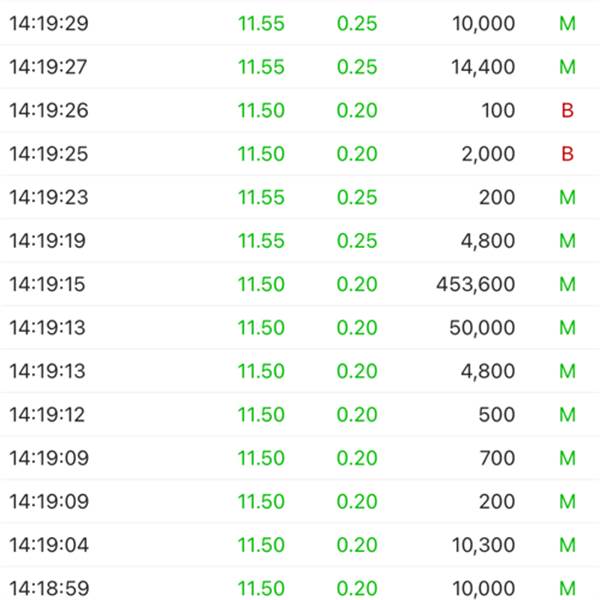Click the 14:19:09 row with 200 volume
The image size is (600, 600).
point(300,501)
